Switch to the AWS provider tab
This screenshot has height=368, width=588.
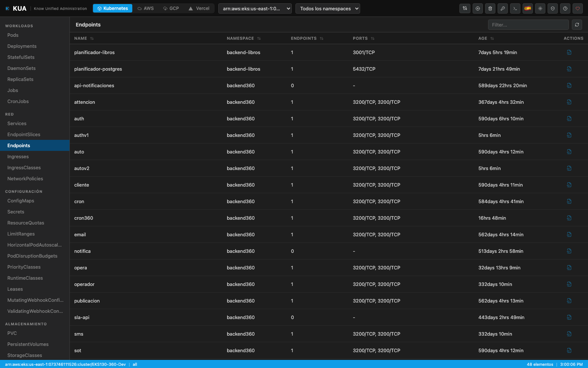146,8
